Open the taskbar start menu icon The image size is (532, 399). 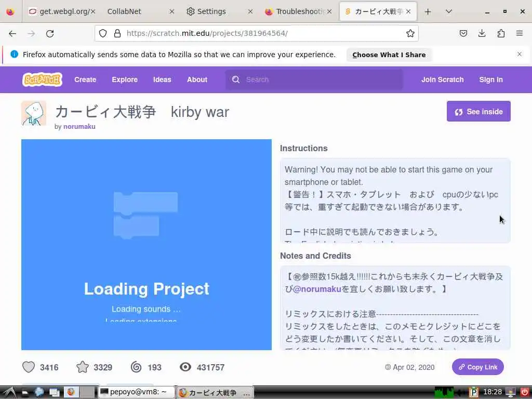(9, 393)
